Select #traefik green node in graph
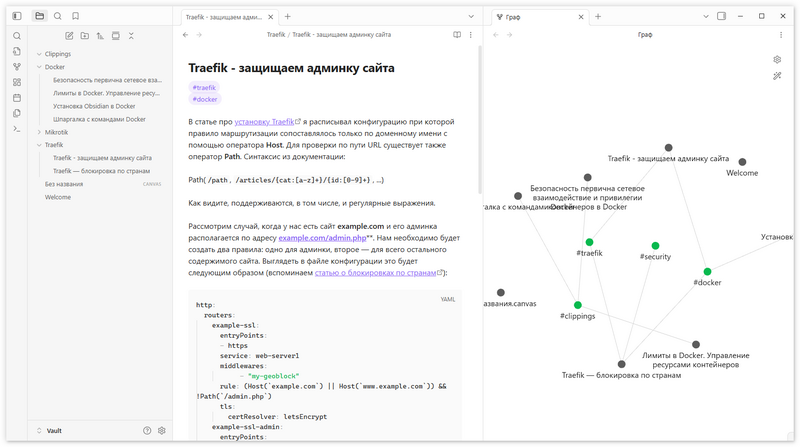 589,242
